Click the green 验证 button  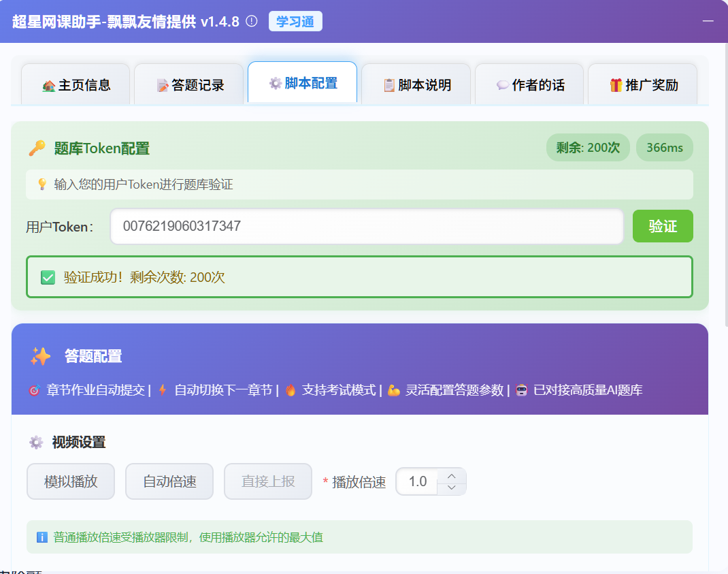pos(663,226)
